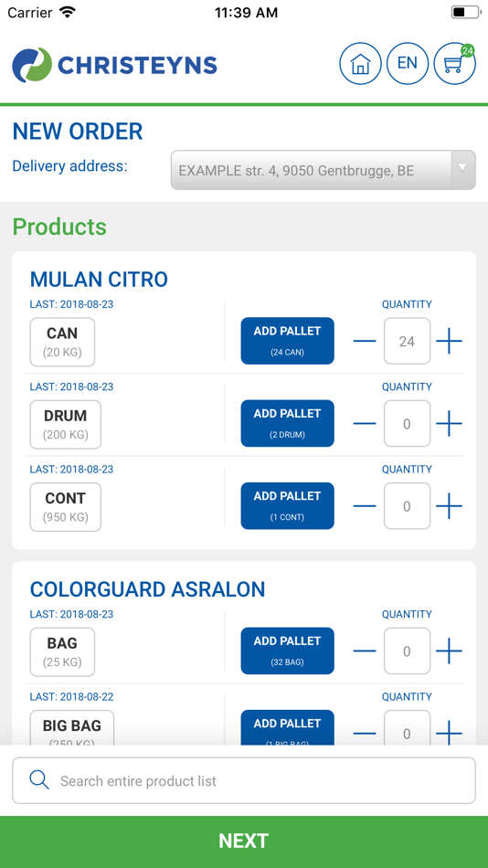The height and width of the screenshot is (868, 488).
Task: Click the dropdown arrow of delivery address
Action: 463,169
